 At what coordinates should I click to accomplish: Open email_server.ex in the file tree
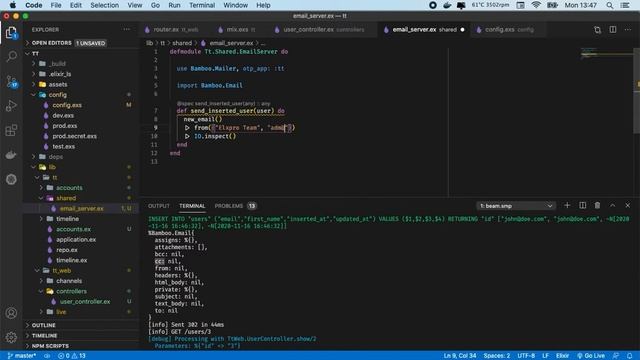tap(82, 209)
